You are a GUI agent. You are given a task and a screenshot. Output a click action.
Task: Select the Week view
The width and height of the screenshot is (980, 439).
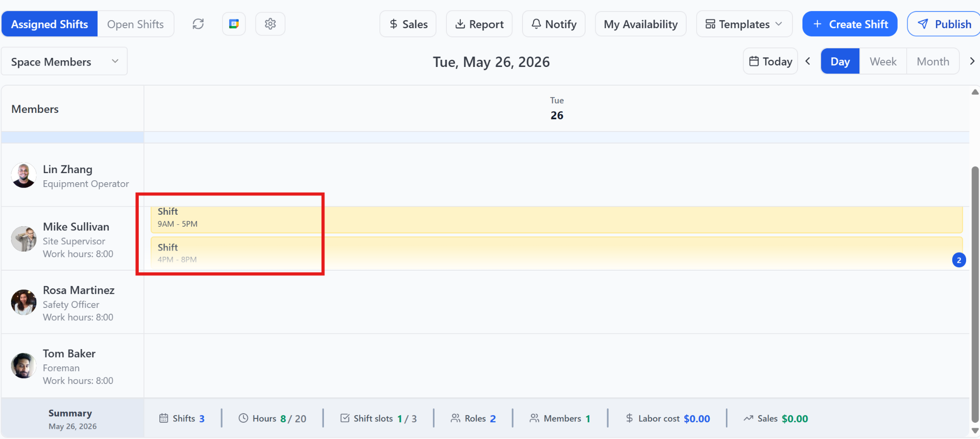(883, 61)
